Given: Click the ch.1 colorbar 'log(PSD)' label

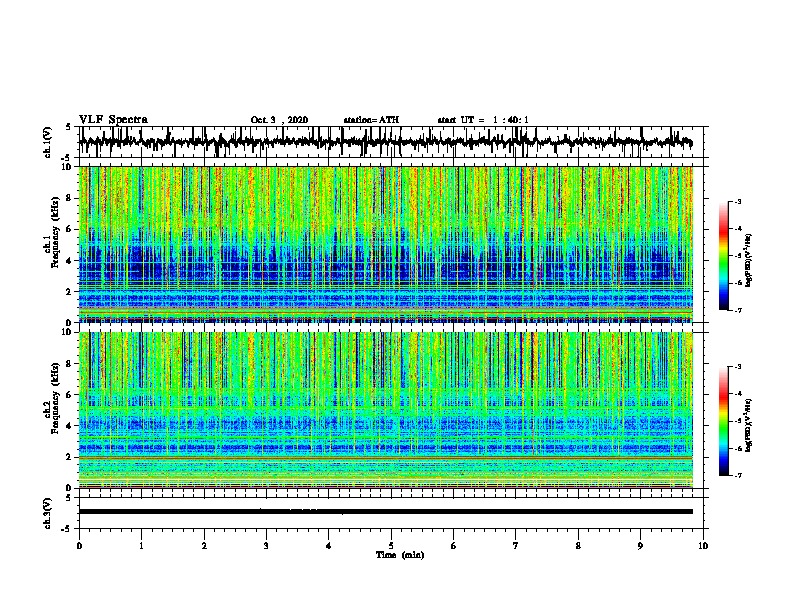Looking at the screenshot, I should point(749,261).
